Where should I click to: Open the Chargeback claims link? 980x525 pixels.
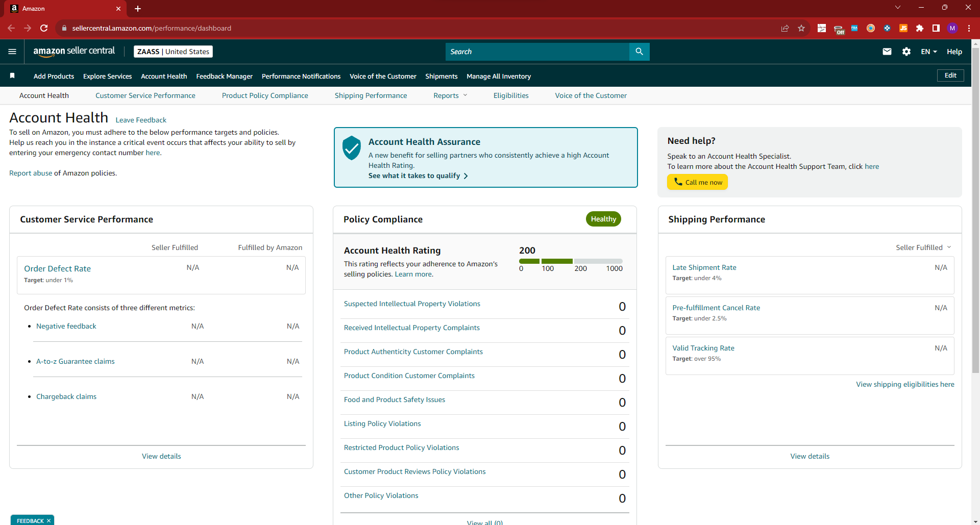66,396
